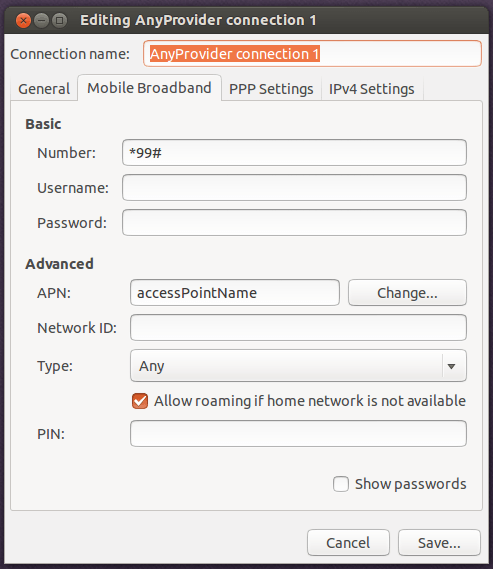Disable Allow roaming if home network unavailable
This screenshot has height=569, width=493.
click(140, 401)
